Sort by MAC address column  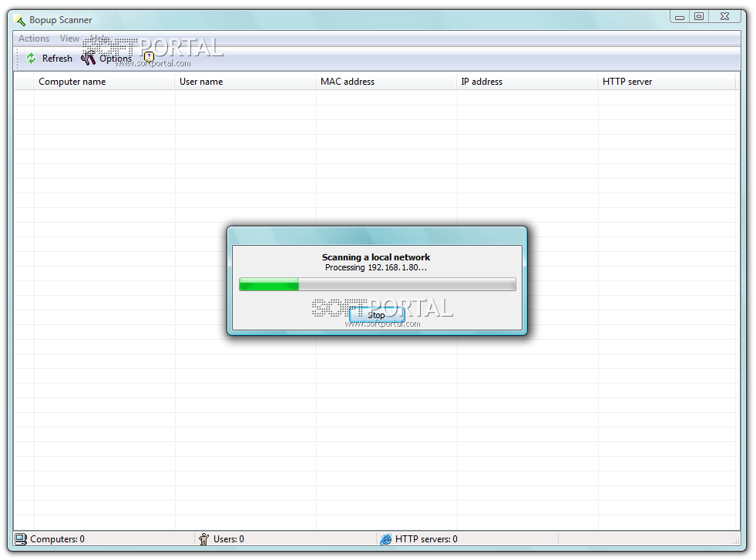386,82
